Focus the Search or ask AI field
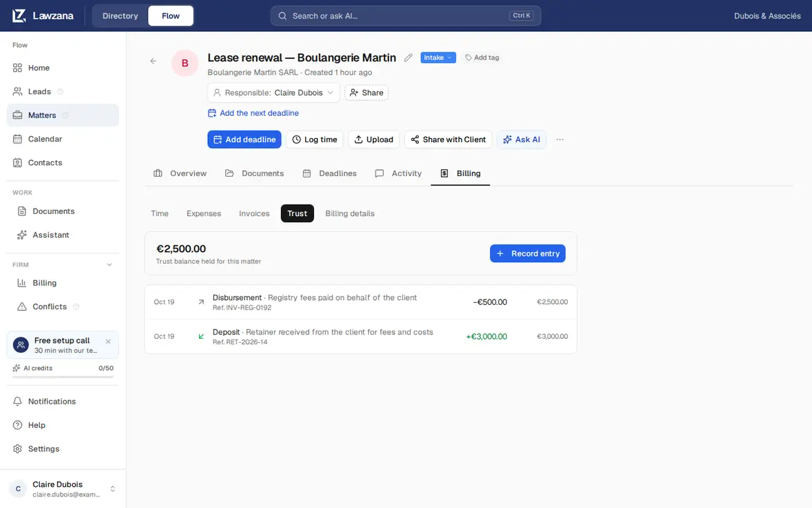Image resolution: width=812 pixels, height=508 pixels. 406,16
